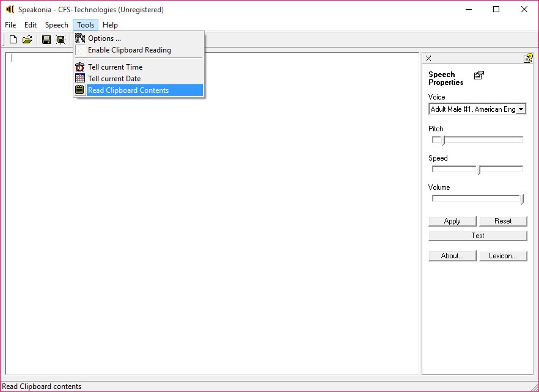Click the clipboard icon in Tools menu
Image resolution: width=539 pixels, height=392 pixels.
[x=79, y=90]
